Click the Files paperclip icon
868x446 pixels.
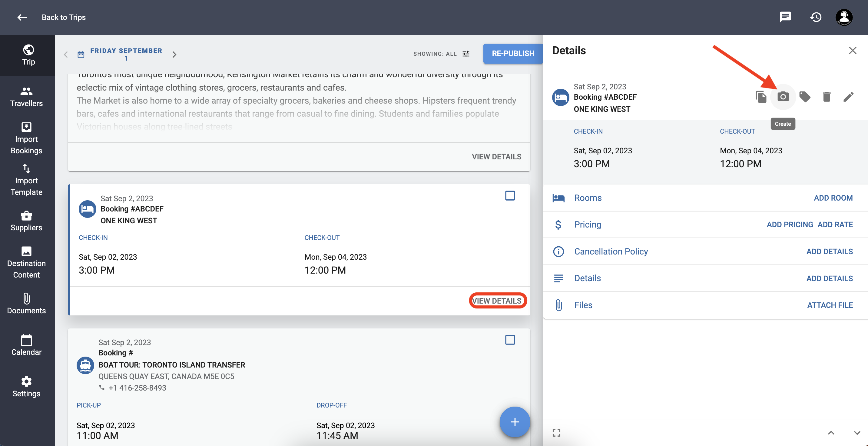tap(558, 305)
